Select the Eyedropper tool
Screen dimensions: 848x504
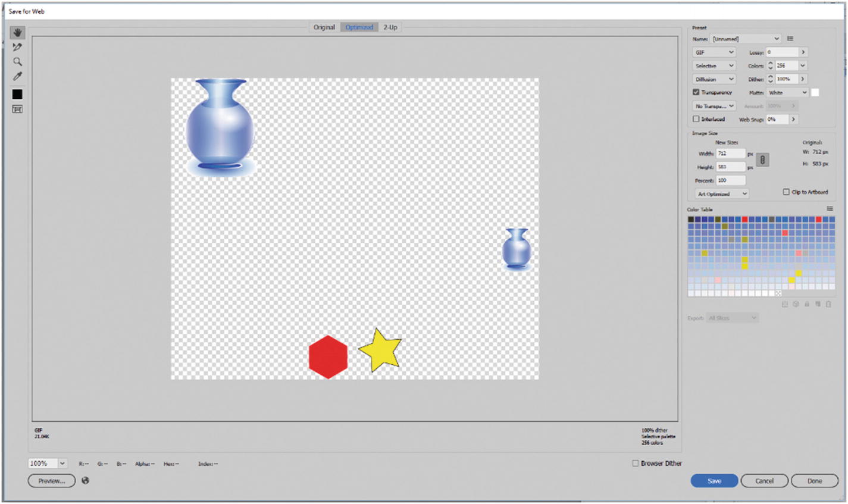[x=17, y=76]
